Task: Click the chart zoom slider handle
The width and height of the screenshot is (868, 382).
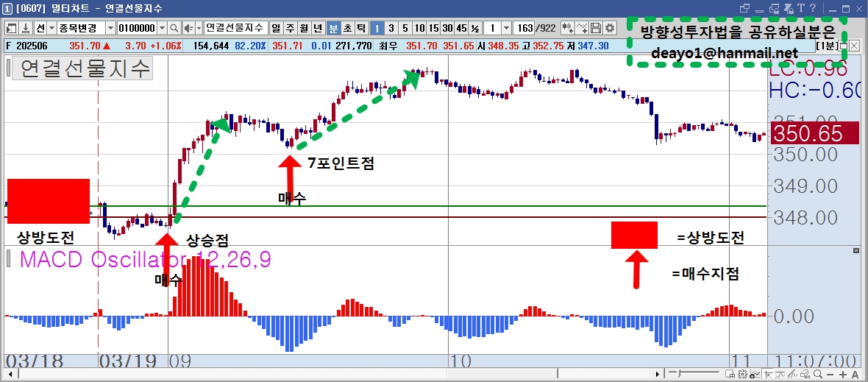Action: (x=679, y=374)
